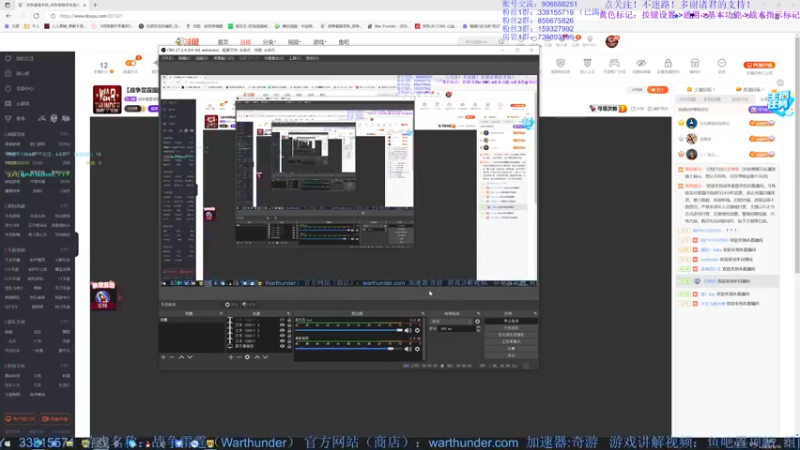This screenshot has height=450, width=800.
Task: Move the scene down in OBS Scenes dock
Action: coord(190,357)
